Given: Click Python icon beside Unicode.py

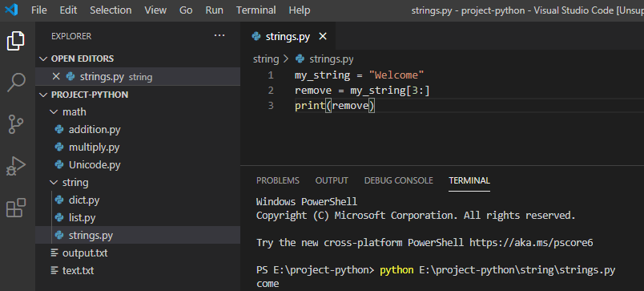Looking at the screenshot, I should coord(59,165).
